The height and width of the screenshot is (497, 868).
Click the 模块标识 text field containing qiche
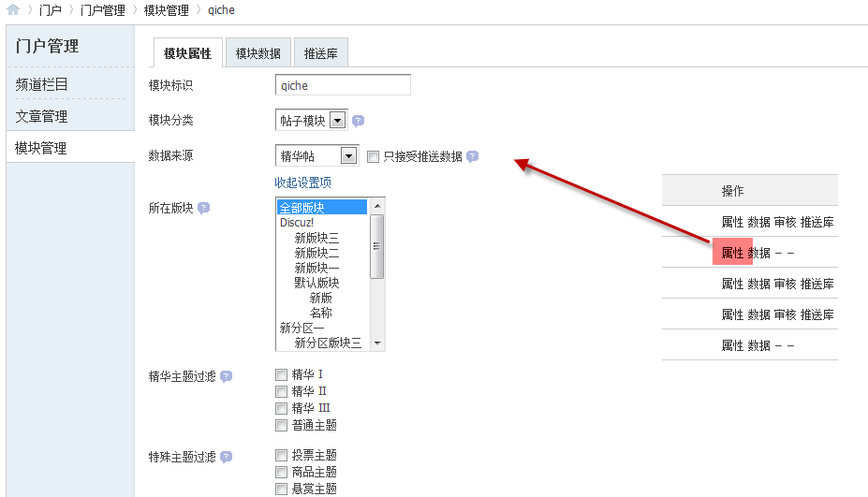329,85
